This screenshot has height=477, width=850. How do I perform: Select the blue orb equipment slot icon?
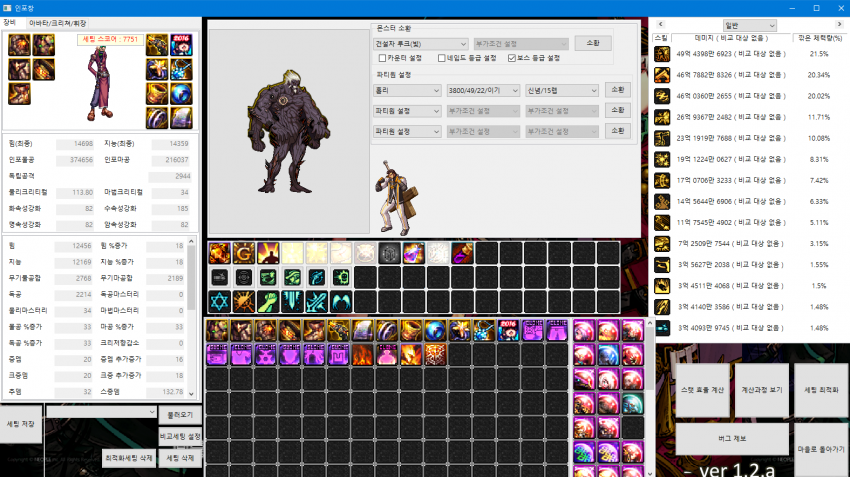pos(182,93)
